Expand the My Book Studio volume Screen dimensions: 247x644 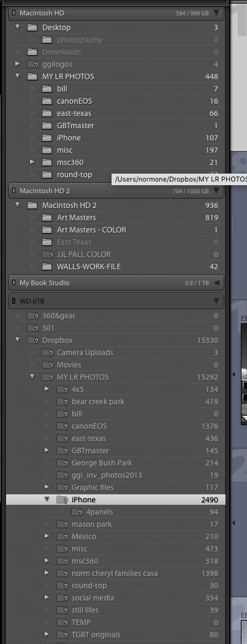click(x=216, y=283)
